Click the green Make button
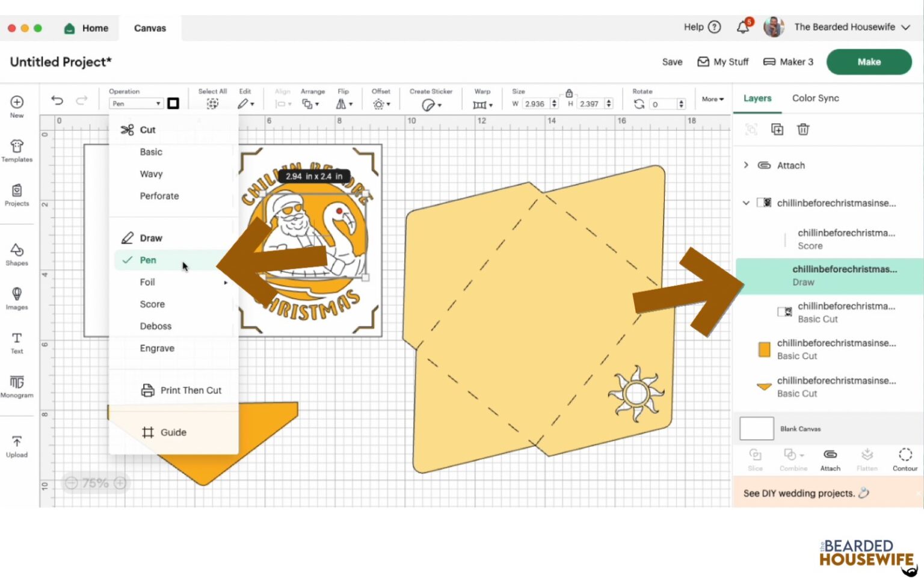The image size is (924, 587). [x=869, y=61]
